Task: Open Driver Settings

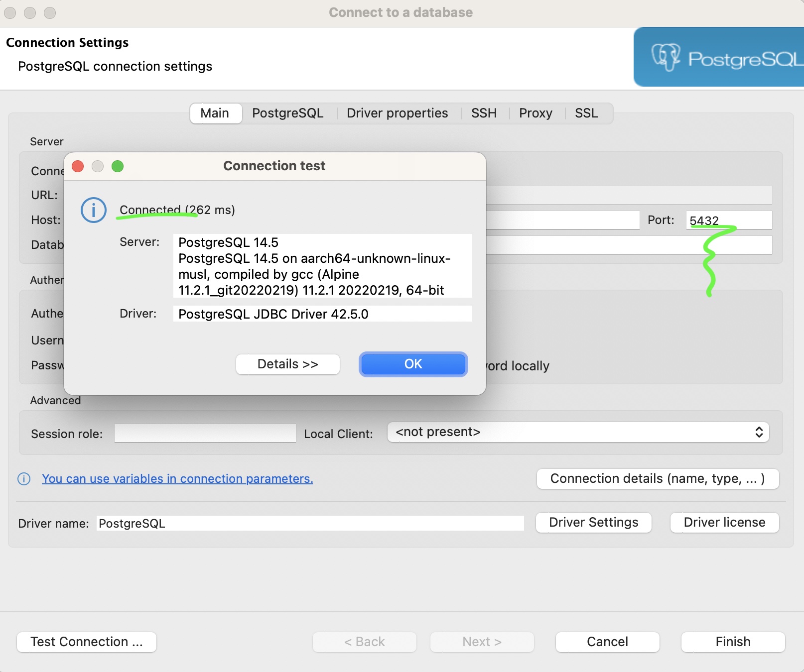Action: [594, 523]
